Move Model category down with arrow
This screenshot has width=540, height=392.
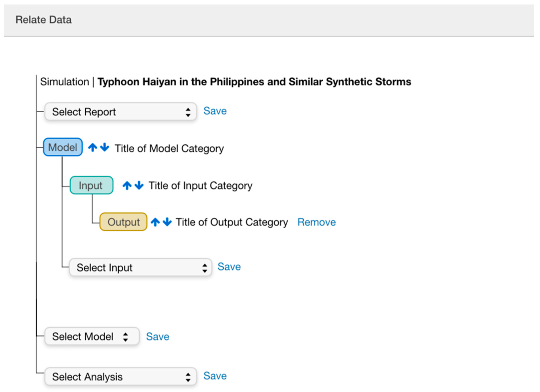[105, 147]
